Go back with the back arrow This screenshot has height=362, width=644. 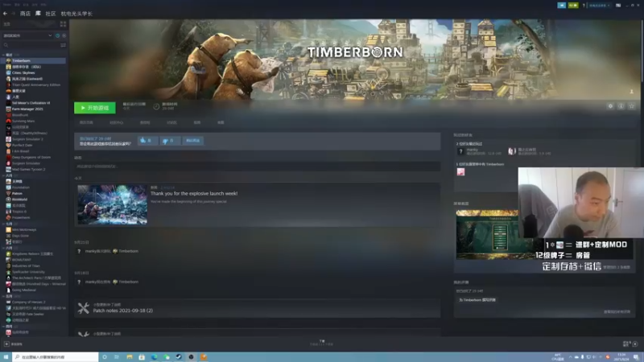coord(5,14)
